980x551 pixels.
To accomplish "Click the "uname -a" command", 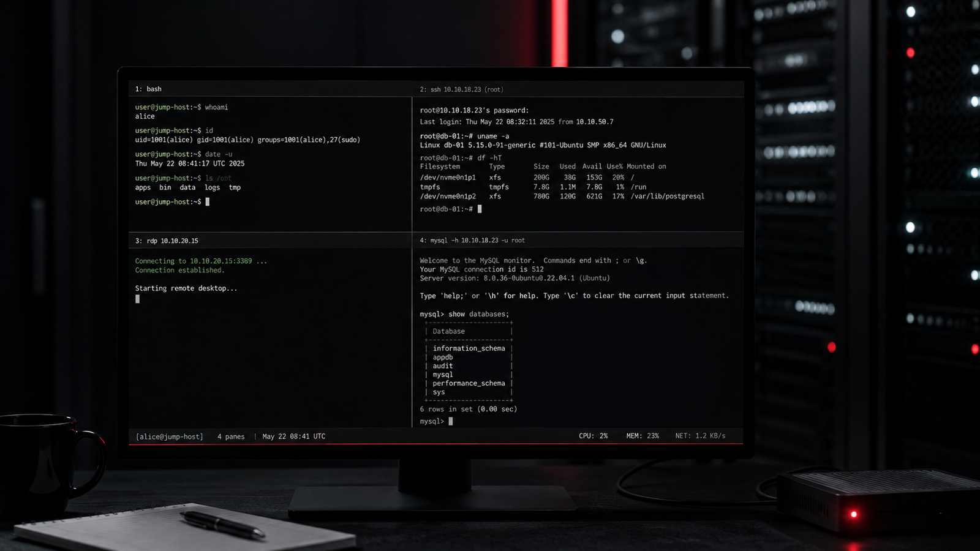I will (x=493, y=137).
